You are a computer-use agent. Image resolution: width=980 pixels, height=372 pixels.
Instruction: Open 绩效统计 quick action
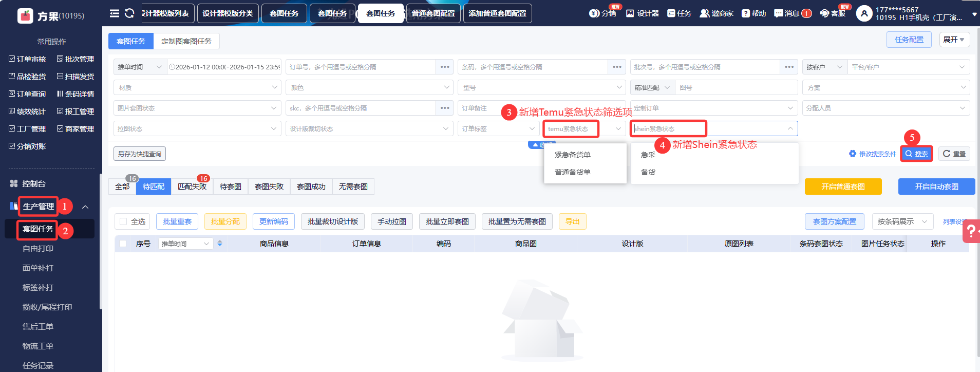(27, 111)
